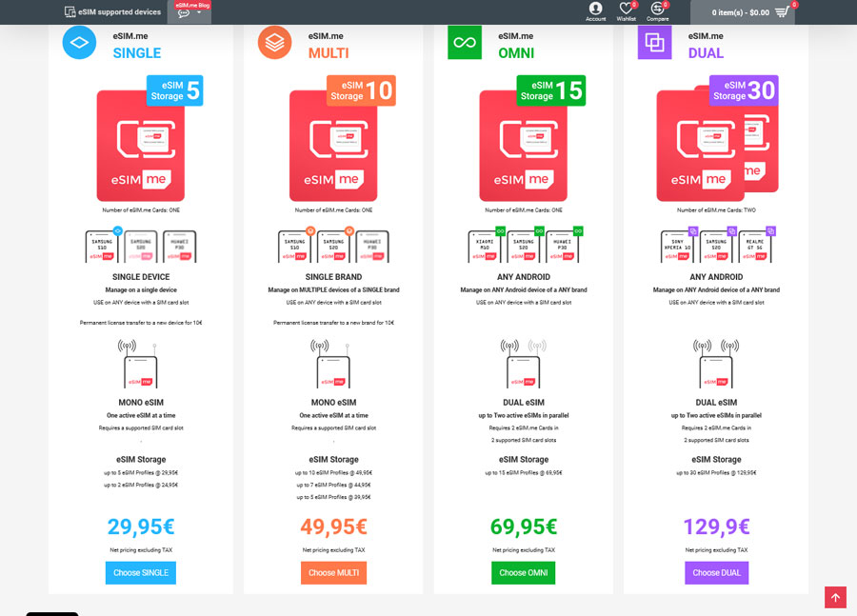Open the SINGLE plan title

coord(136,53)
